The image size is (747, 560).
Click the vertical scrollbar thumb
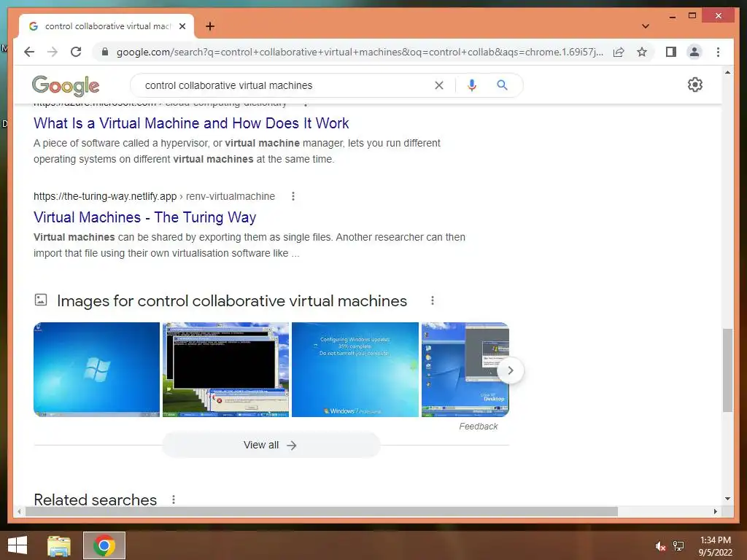coord(727,370)
